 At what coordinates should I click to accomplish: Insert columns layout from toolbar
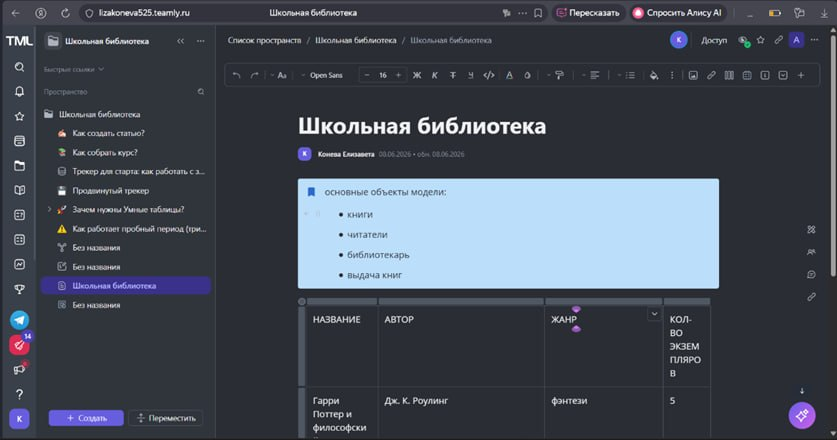coord(729,75)
